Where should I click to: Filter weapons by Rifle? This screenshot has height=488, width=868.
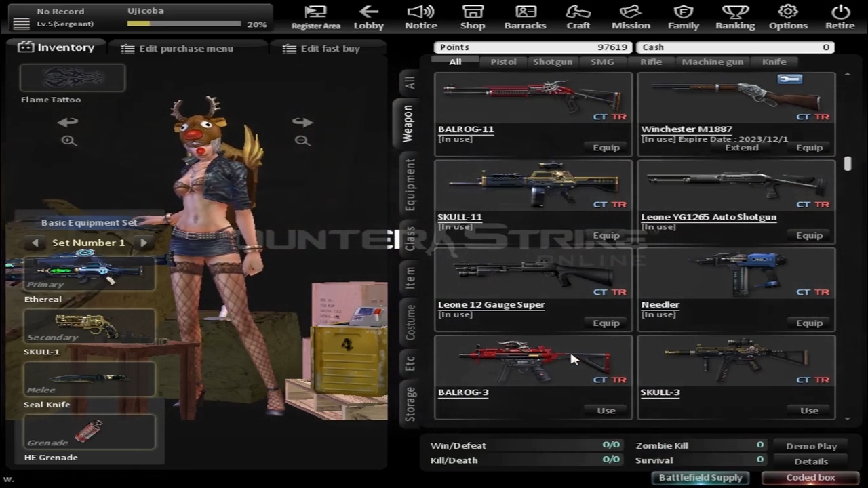[x=651, y=62]
